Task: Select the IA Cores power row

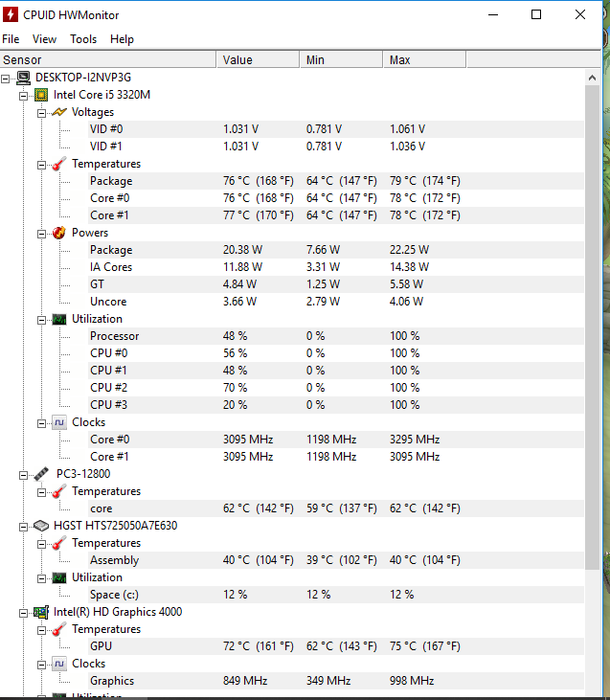Action: pyautogui.click(x=336, y=267)
